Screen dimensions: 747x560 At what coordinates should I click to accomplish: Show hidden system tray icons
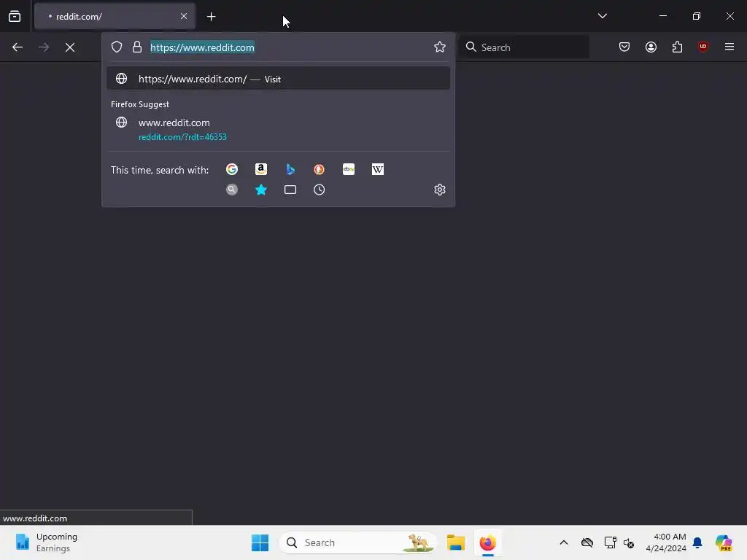564,542
